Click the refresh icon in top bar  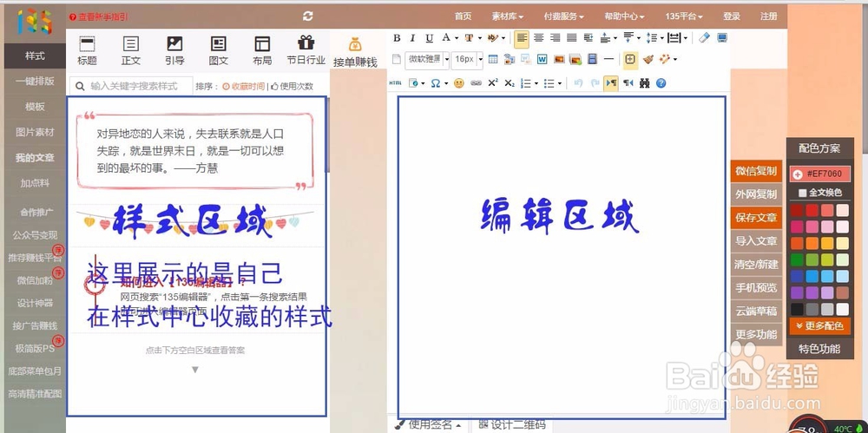point(308,16)
